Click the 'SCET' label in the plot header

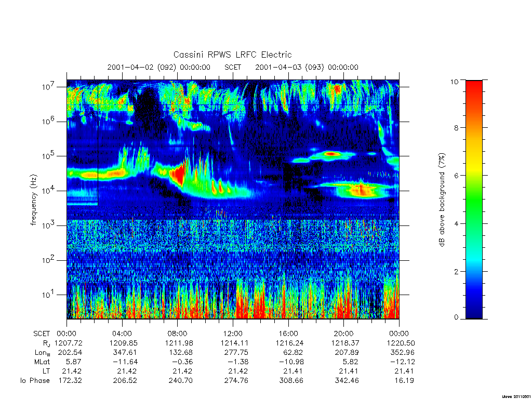point(233,67)
